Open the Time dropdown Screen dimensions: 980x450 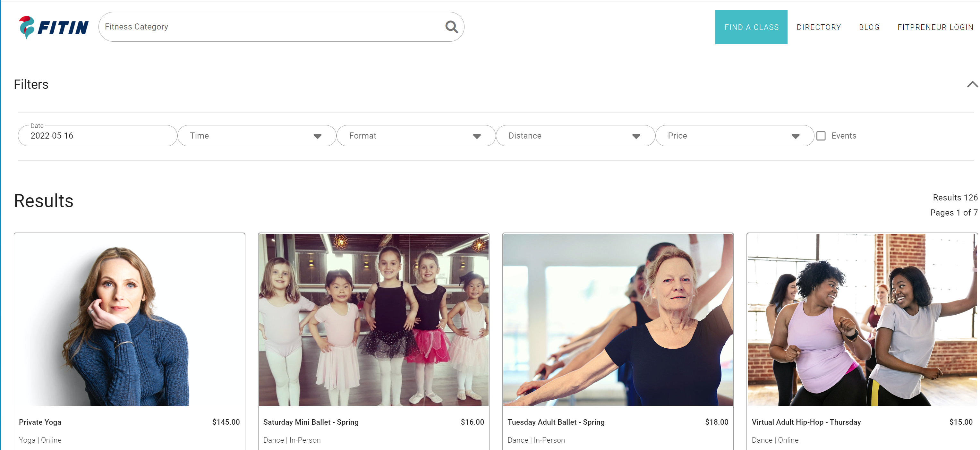point(256,136)
